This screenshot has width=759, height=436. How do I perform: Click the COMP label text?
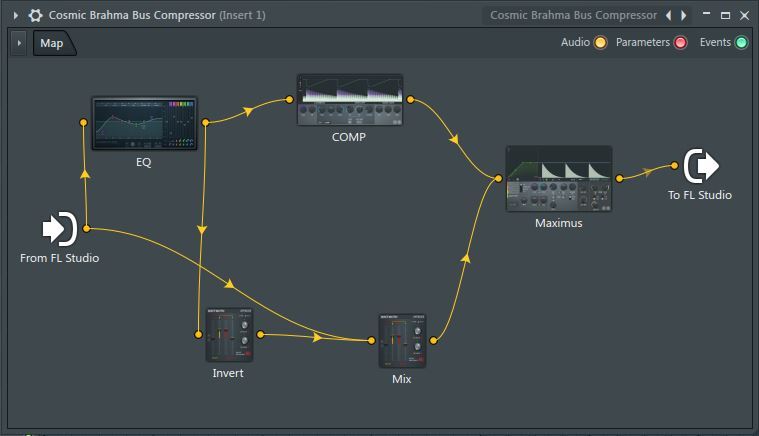(x=349, y=137)
